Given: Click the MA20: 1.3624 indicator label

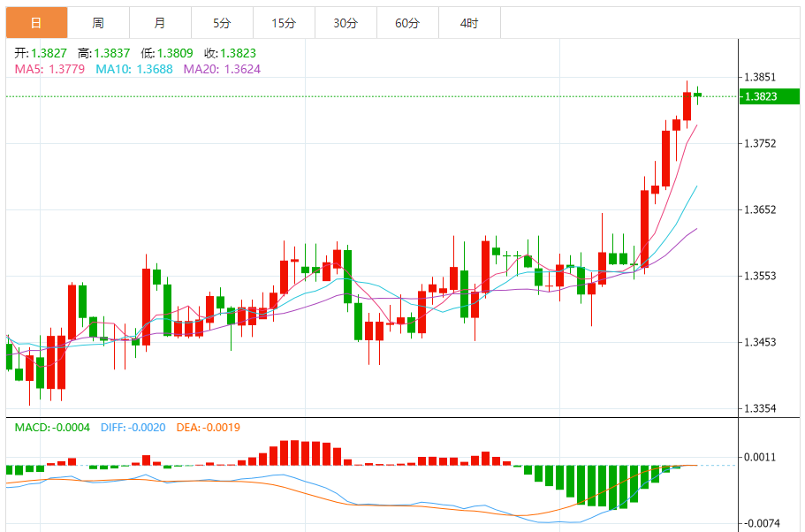Looking at the screenshot, I should [222, 69].
